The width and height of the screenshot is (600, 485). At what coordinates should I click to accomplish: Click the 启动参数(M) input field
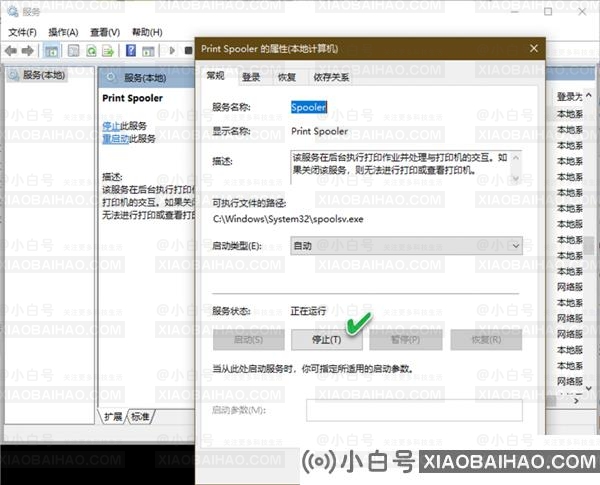(x=414, y=410)
